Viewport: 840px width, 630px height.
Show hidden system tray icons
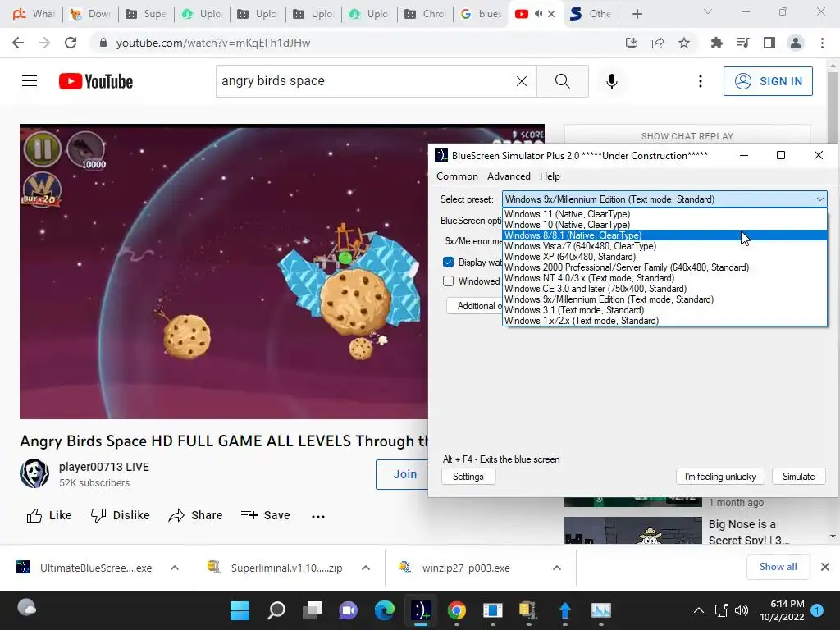tap(699, 610)
